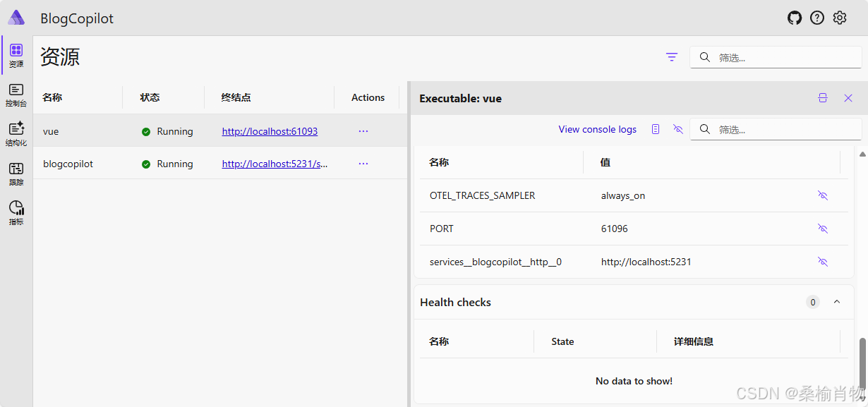Click the Running status of blogcopilot
The image size is (868, 407).
[167, 164]
